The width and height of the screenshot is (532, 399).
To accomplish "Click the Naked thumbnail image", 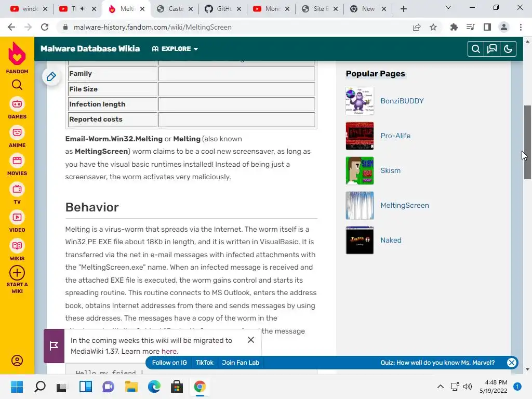I will [360, 240].
